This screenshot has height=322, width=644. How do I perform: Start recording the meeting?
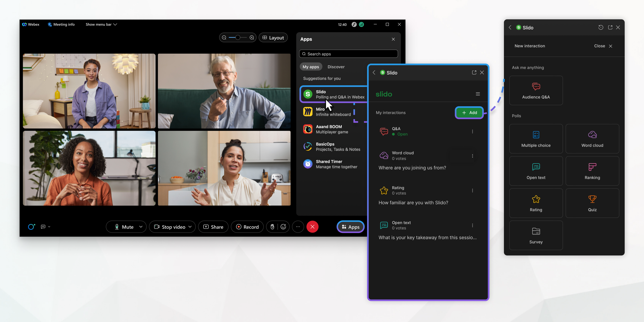247,227
